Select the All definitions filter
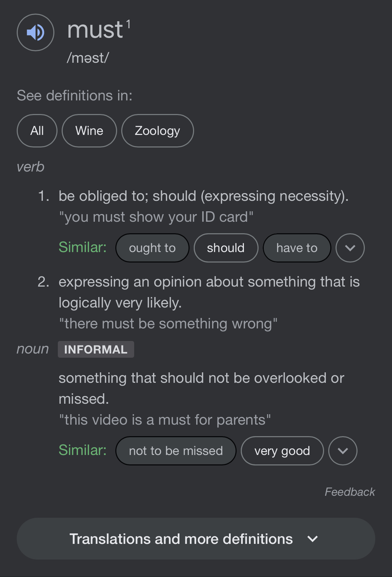 click(x=37, y=131)
